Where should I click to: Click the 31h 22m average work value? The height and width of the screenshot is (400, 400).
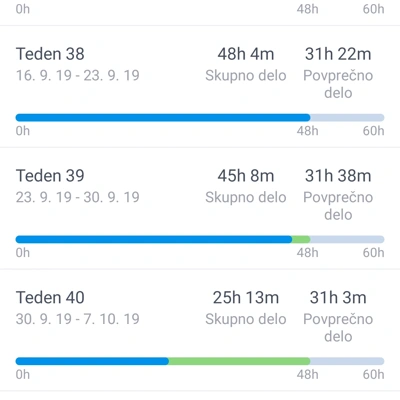[338, 54]
